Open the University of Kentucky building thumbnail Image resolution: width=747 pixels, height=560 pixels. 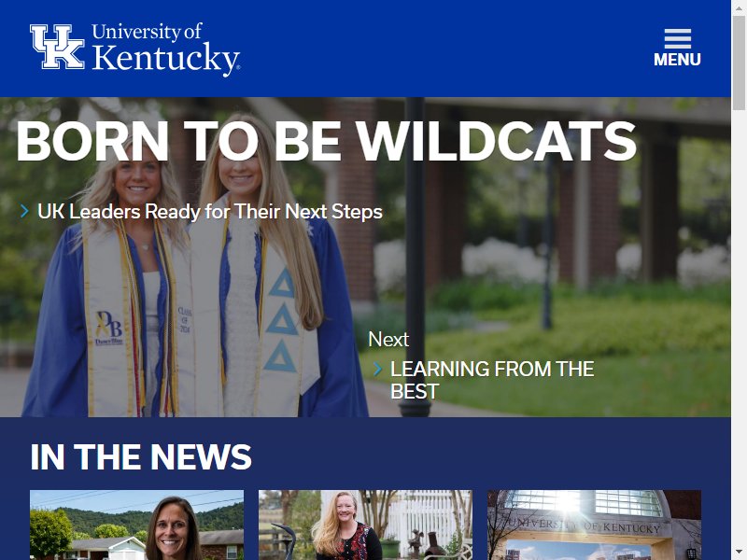pyautogui.click(x=594, y=525)
